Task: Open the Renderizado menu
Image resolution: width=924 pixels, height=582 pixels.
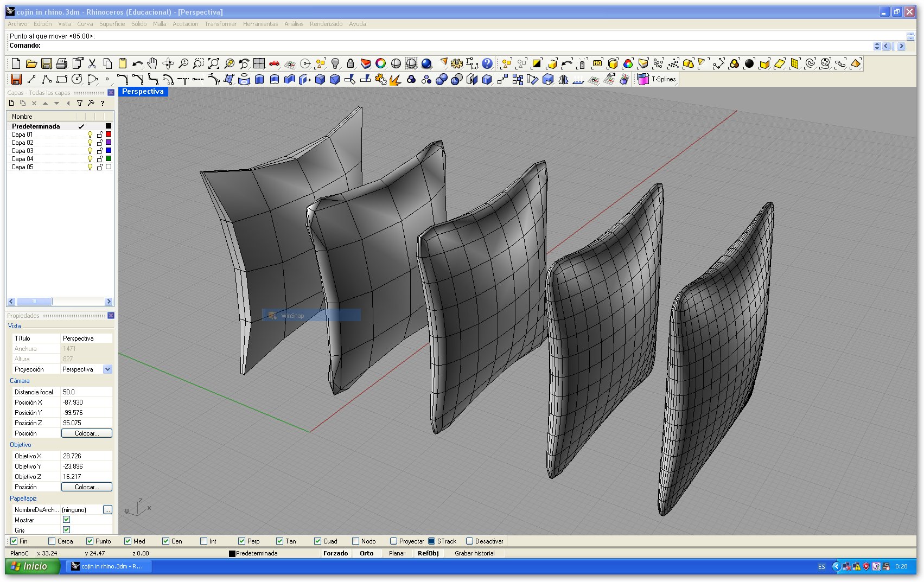Action: (x=326, y=24)
